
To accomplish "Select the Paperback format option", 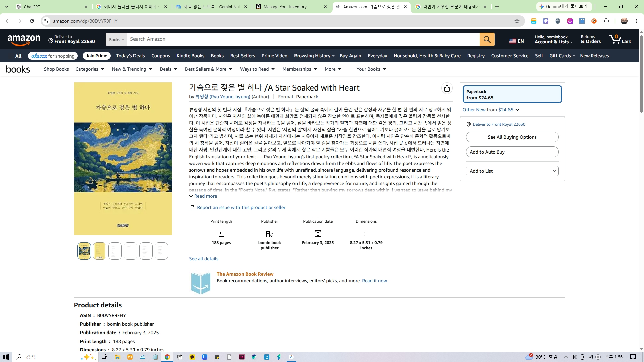I will [x=512, y=94].
